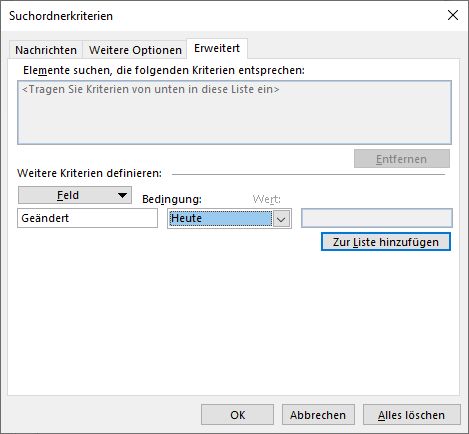This screenshot has width=469, height=434.
Task: Click the Suchordnerkriterien title bar text
Action: (61, 16)
